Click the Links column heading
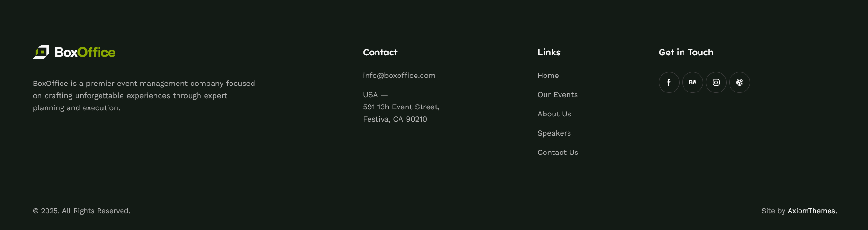 (x=549, y=53)
